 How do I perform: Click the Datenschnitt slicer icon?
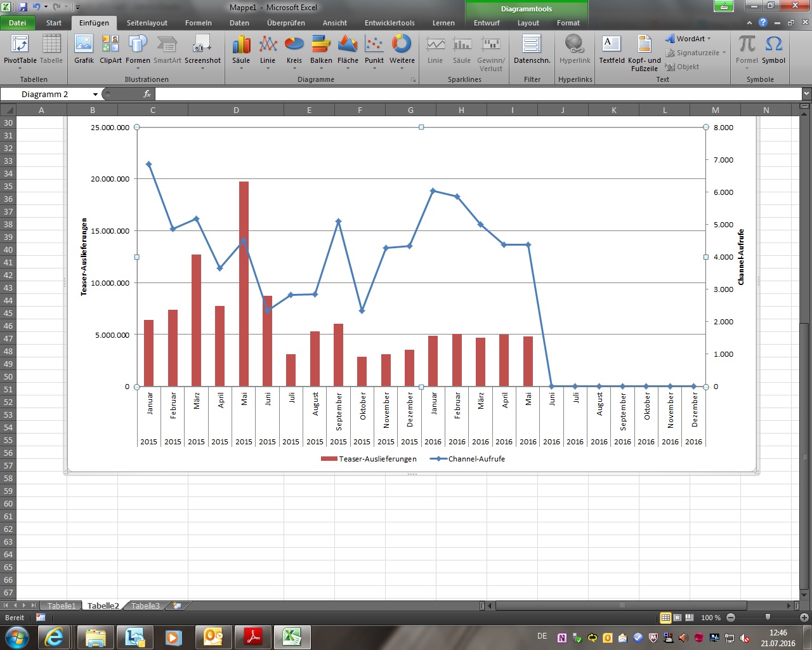(x=532, y=50)
